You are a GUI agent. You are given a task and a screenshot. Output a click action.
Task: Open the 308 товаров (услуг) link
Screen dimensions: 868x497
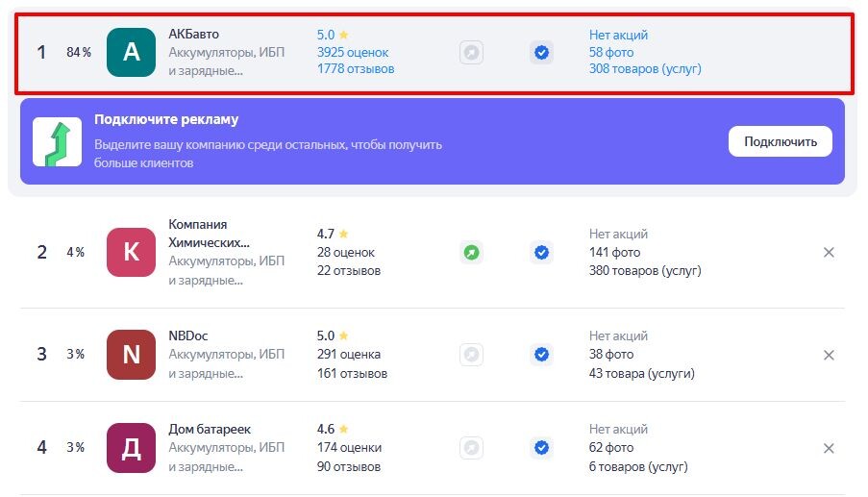tap(645, 68)
